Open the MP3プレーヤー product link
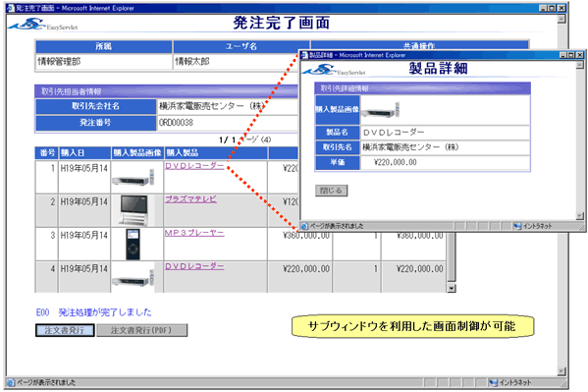This screenshot has height=392, width=588. 194,233
